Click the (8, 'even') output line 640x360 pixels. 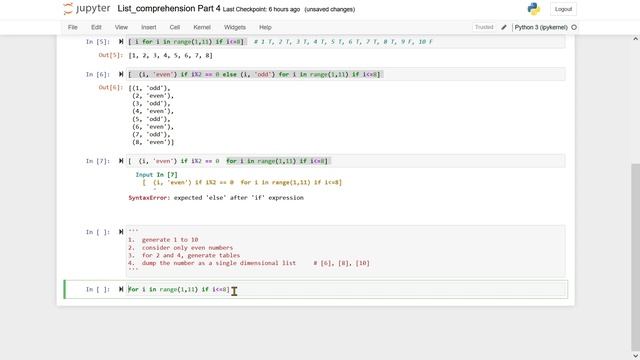pyautogui.click(x=153, y=142)
